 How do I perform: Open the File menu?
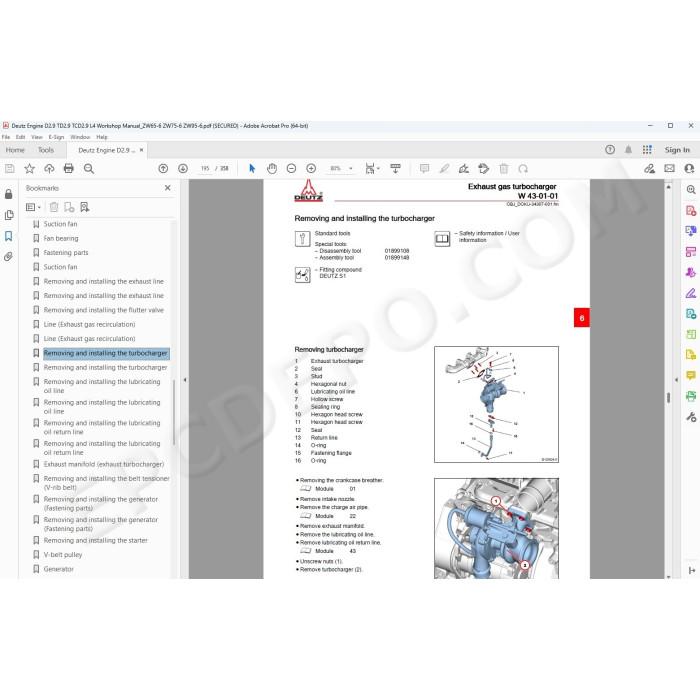(6, 137)
